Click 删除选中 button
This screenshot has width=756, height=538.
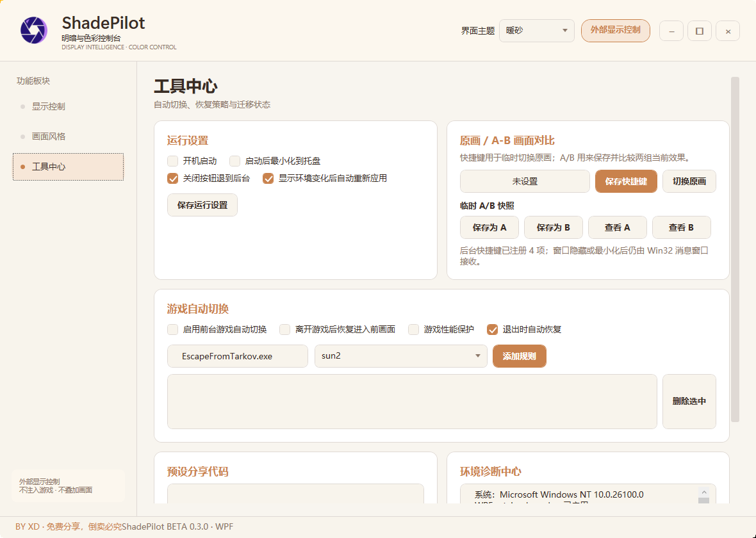(x=689, y=401)
